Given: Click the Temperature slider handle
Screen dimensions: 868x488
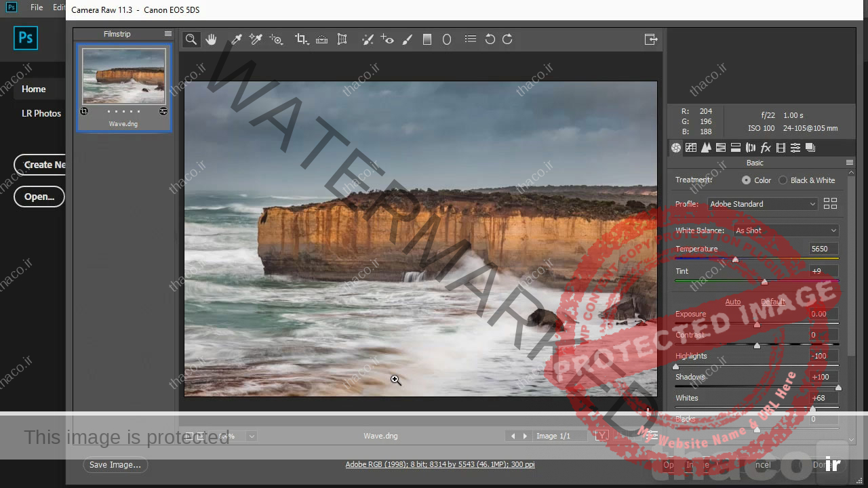Looking at the screenshot, I should (x=735, y=260).
